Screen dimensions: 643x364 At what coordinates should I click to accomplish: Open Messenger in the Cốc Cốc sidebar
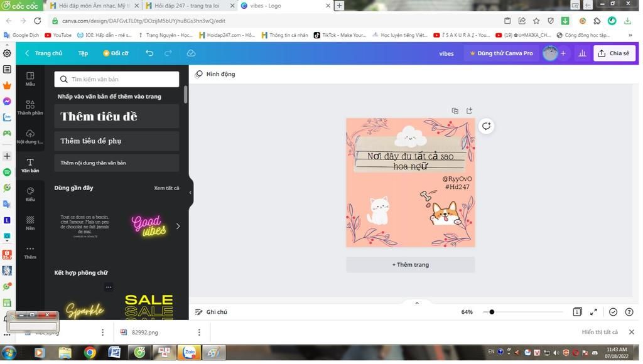7,101
